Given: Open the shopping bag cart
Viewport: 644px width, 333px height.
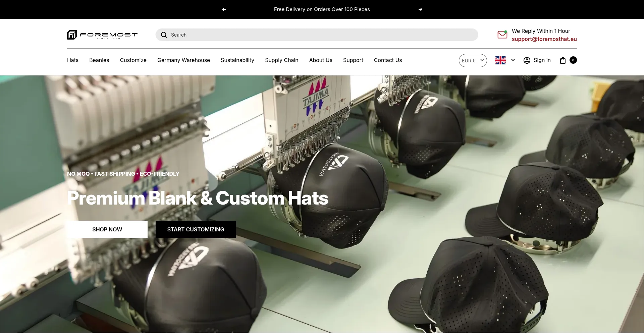Looking at the screenshot, I should coord(563,60).
